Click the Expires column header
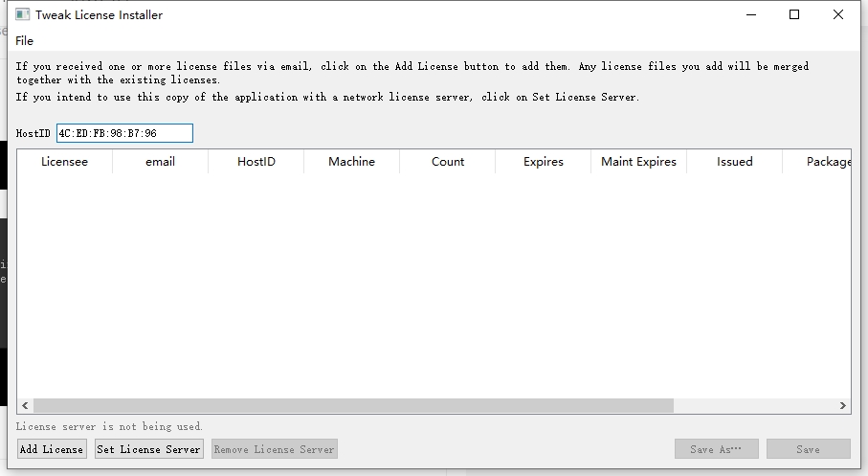The image size is (868, 476). [543, 162]
